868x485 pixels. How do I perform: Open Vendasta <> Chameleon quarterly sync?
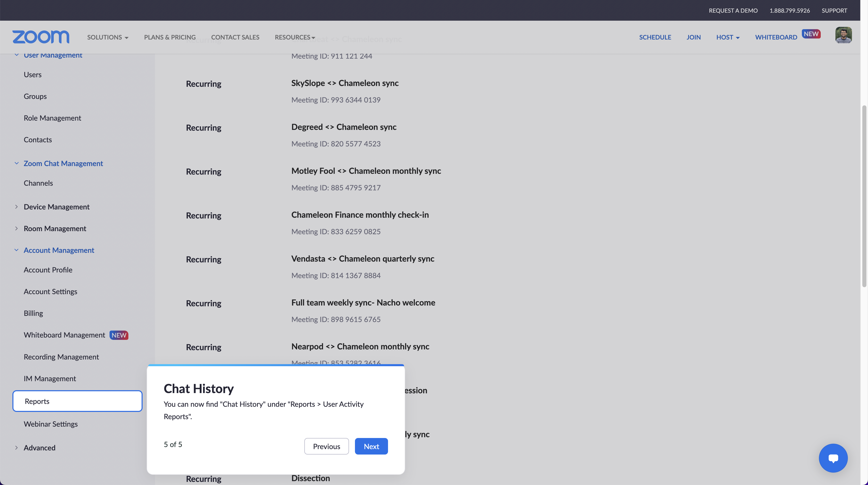click(362, 259)
